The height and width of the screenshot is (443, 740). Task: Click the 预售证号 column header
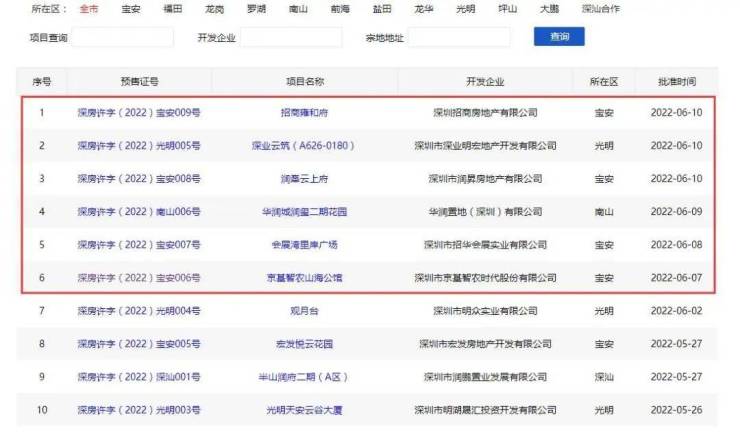tap(139, 82)
